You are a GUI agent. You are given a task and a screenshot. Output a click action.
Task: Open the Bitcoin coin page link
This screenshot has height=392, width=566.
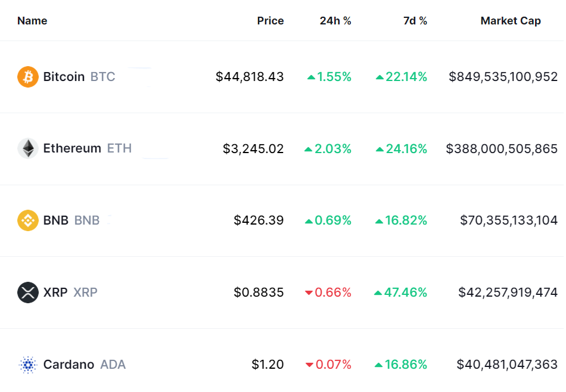[x=64, y=77]
